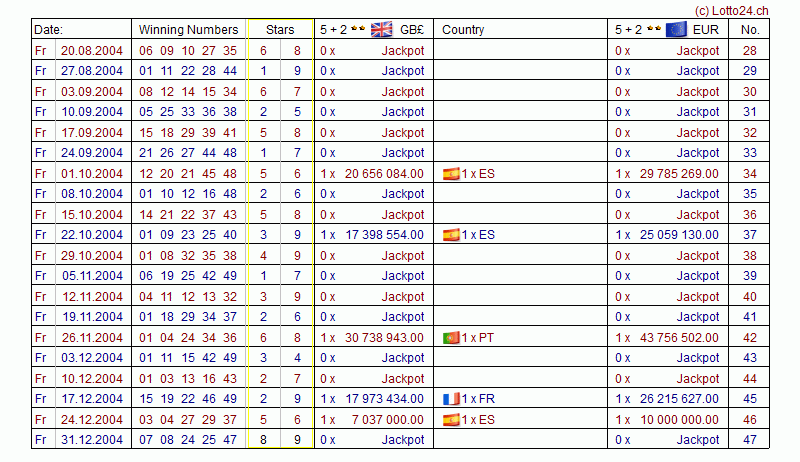Click the Stars column header
800x462 pixels.
click(280, 30)
